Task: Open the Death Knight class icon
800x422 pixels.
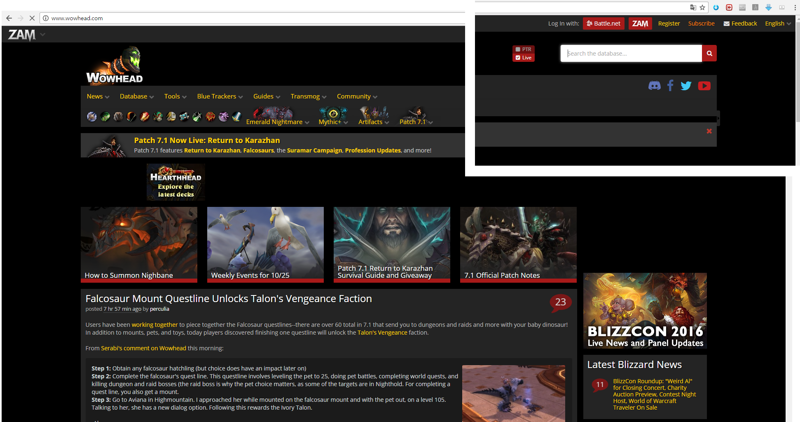Action: [92, 117]
